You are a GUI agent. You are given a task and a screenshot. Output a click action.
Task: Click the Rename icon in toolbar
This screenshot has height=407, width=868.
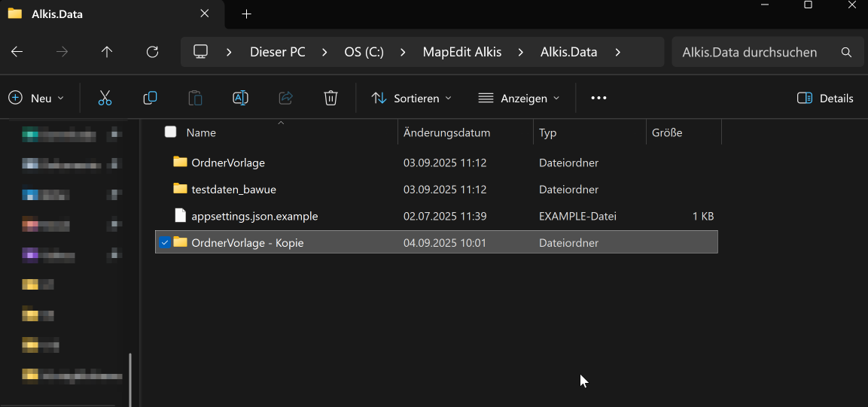coord(240,98)
